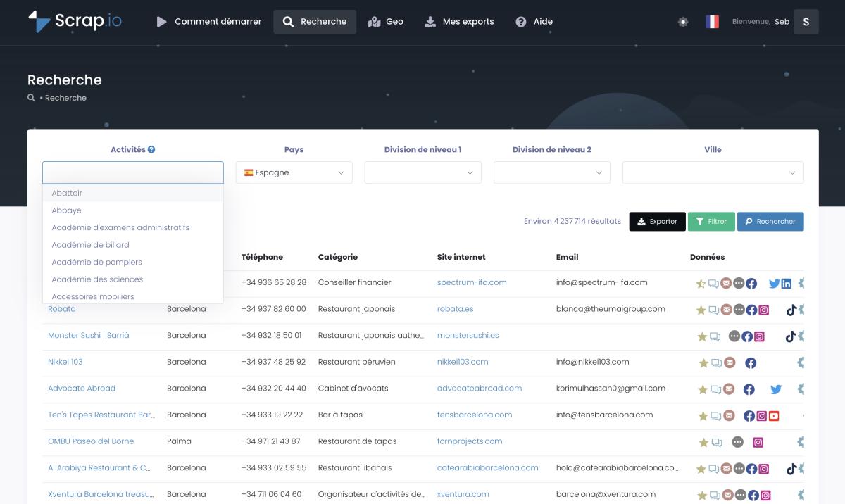Click the green Filtrer button
Screen dimensions: 845x504
(711, 221)
